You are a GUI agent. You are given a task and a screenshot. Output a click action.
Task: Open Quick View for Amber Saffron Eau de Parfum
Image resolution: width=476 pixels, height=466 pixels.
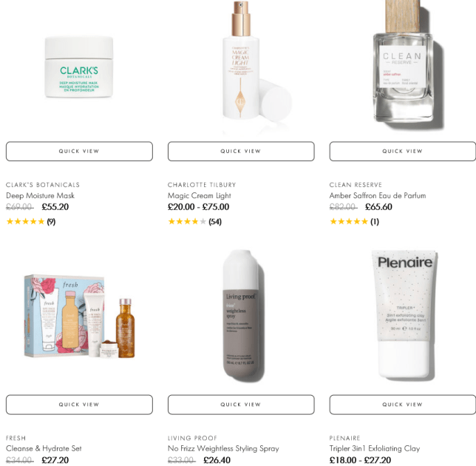(x=403, y=152)
